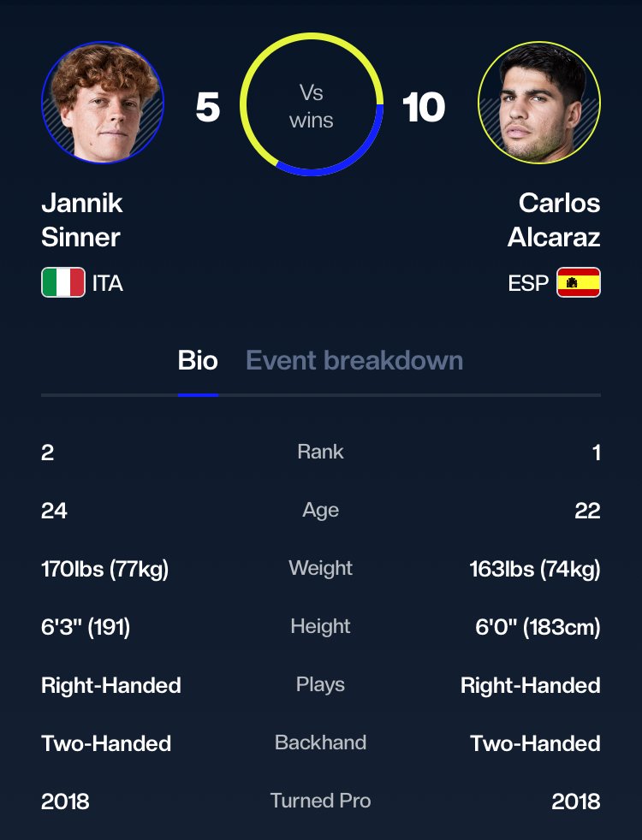Click Sinner's weight value 170lbs (77kg)
This screenshot has width=642, height=840.
tap(104, 569)
